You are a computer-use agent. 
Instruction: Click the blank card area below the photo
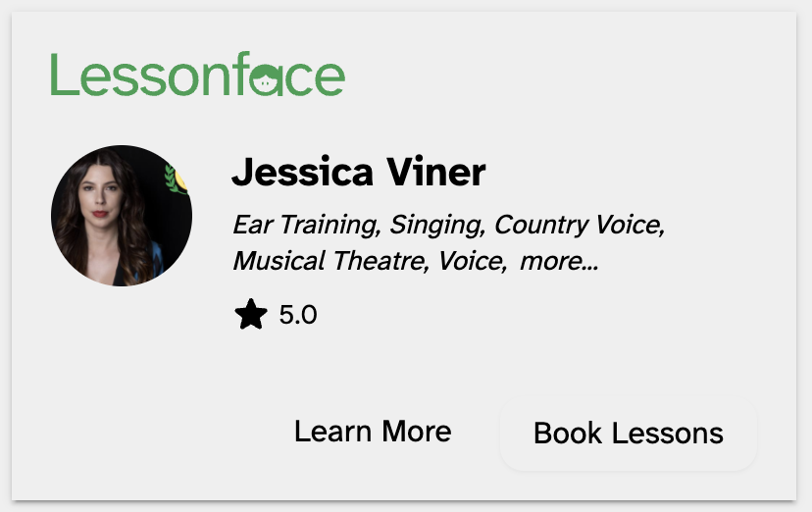(x=121, y=392)
